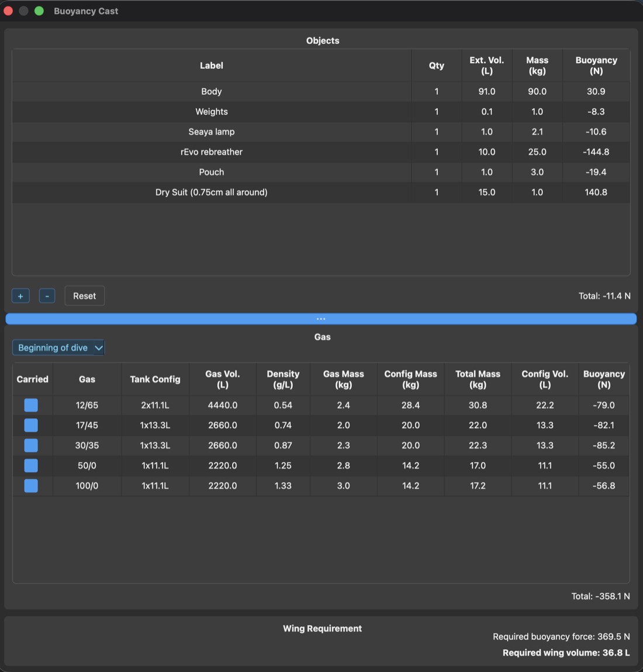Viewport: 643px width, 672px height.
Task: Click the Label column header
Action: coord(212,66)
